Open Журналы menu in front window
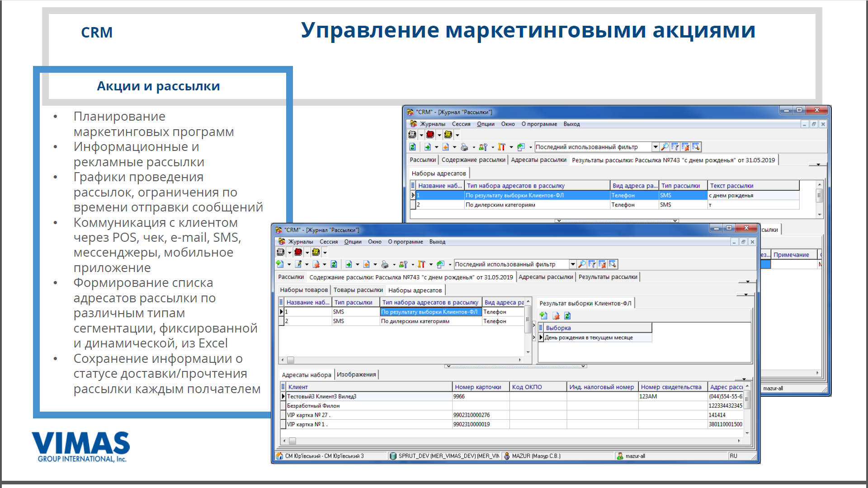This screenshot has width=868, height=488. click(300, 242)
